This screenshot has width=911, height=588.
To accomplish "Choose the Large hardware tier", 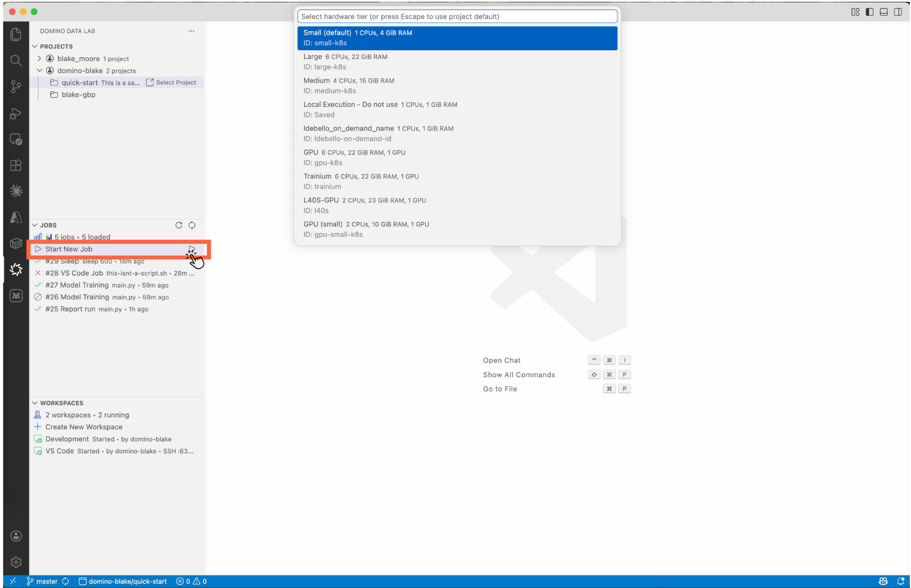I will 457,62.
